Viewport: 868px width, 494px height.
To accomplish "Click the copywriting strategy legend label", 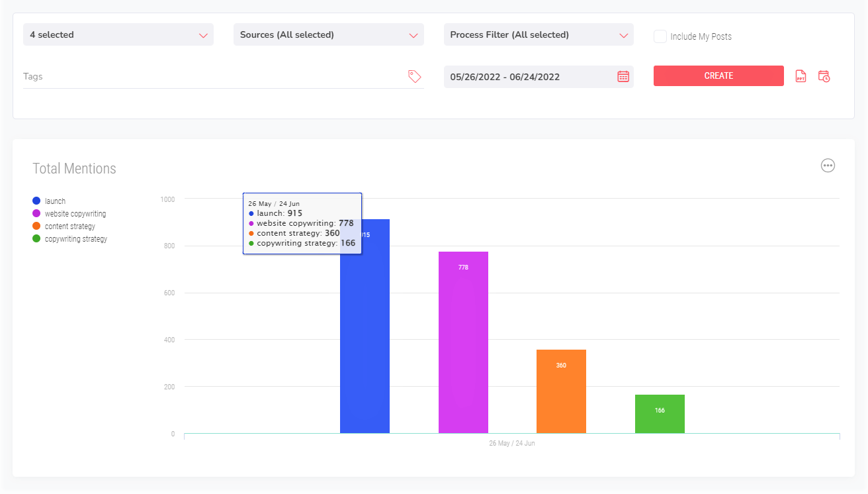I will click(76, 238).
